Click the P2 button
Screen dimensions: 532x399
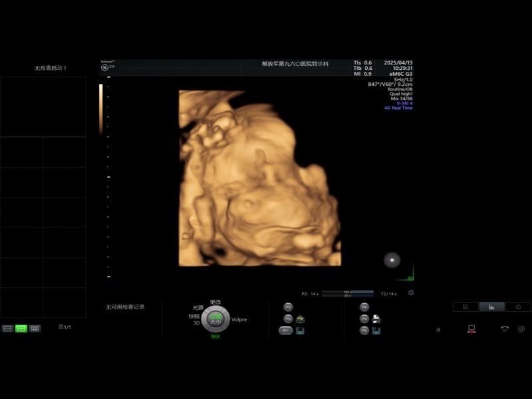[364, 331]
